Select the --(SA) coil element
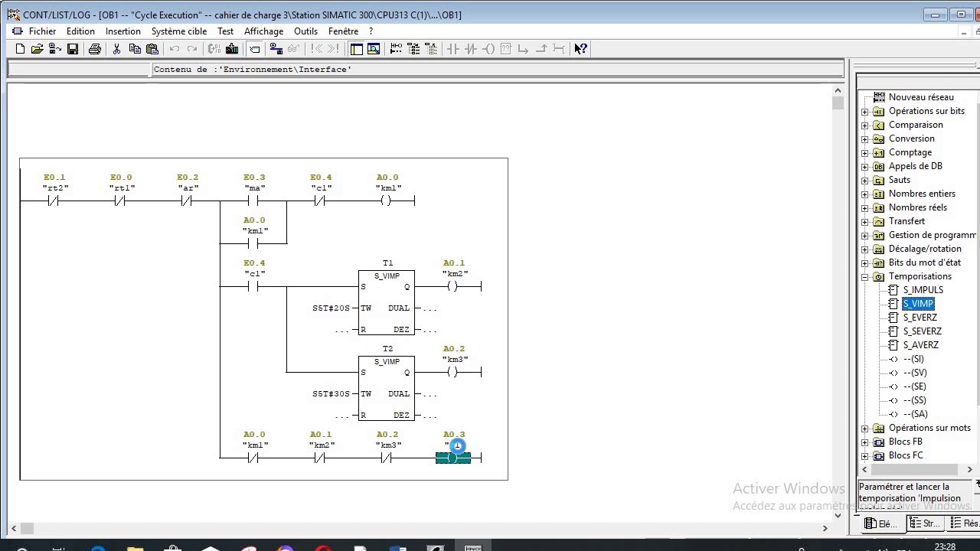Image resolution: width=980 pixels, height=551 pixels. point(915,414)
